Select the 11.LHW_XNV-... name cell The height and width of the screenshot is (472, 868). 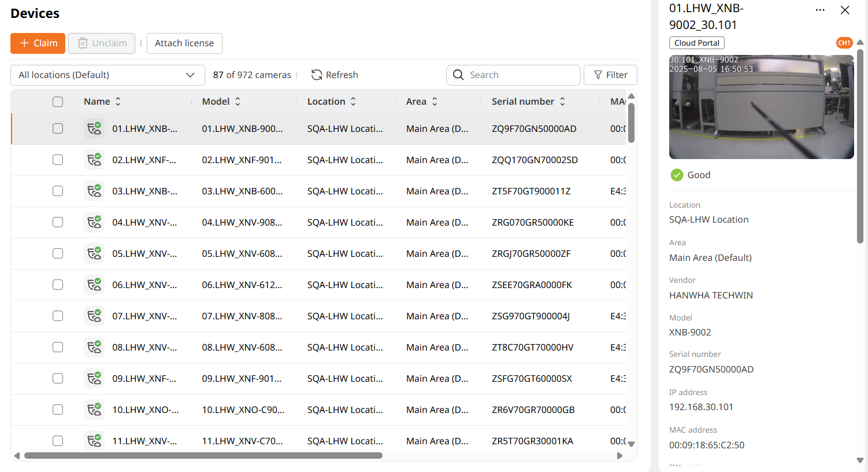(x=144, y=441)
